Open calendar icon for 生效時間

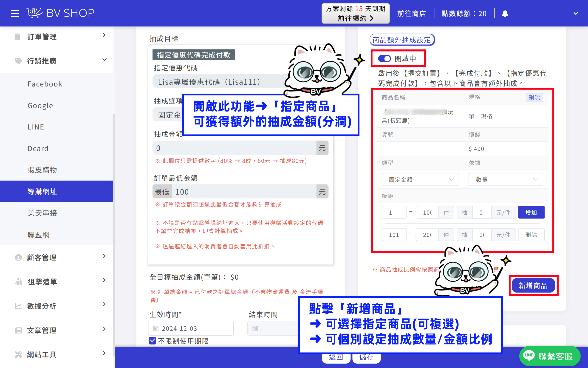(156, 328)
